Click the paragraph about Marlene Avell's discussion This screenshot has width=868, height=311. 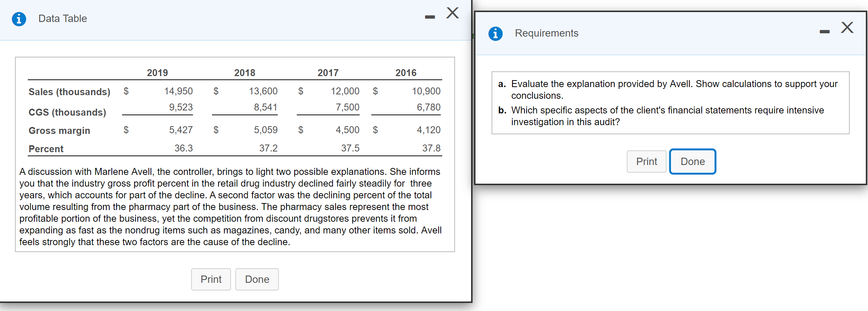(x=231, y=207)
